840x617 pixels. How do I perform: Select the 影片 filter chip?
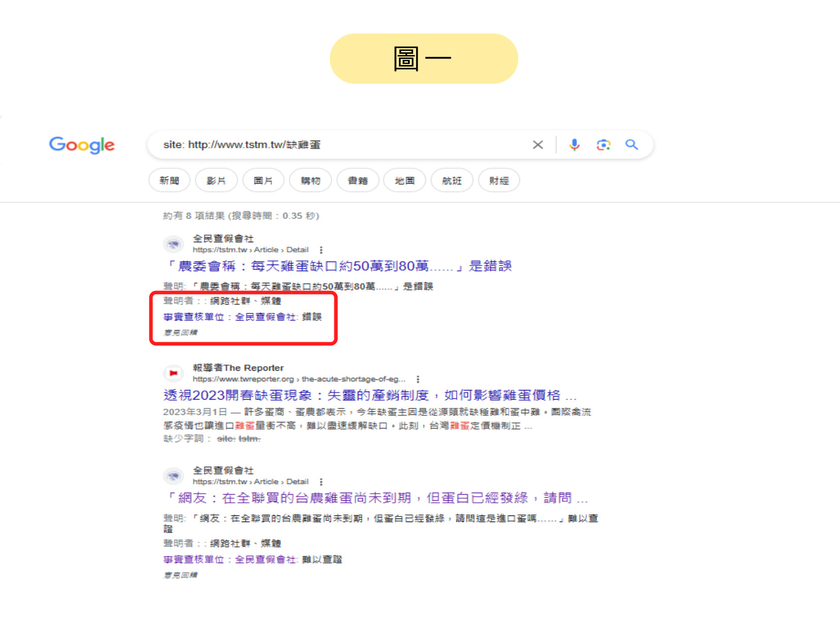[216, 180]
